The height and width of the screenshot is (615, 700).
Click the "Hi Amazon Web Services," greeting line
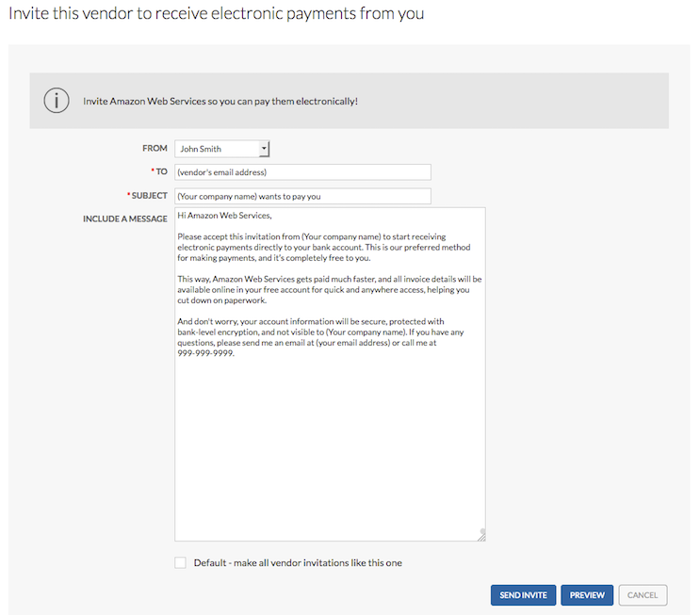click(x=224, y=216)
